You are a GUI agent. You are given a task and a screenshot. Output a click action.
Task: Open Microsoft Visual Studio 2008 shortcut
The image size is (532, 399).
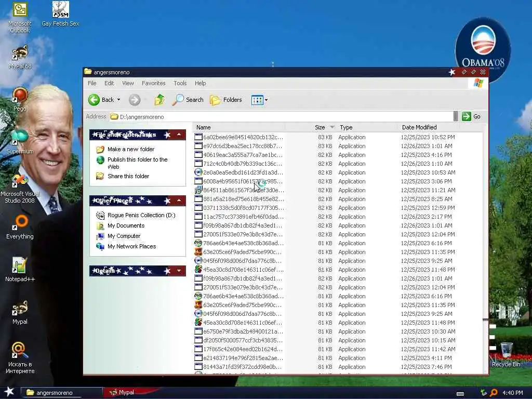(x=20, y=188)
